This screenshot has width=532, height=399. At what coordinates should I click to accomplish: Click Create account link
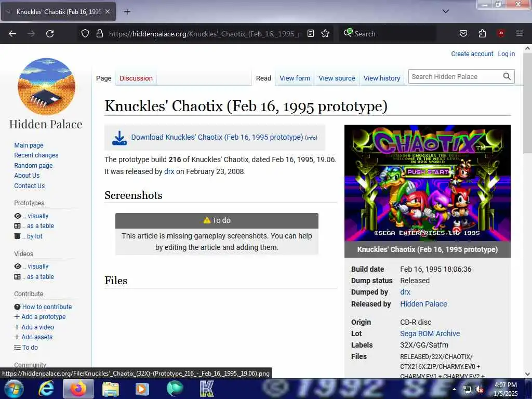click(x=472, y=54)
